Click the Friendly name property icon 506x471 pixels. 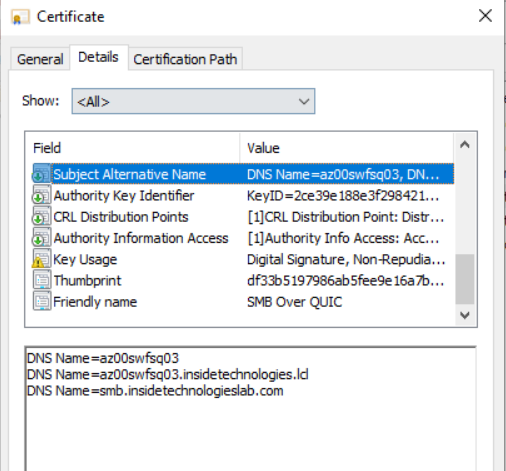tap(42, 302)
